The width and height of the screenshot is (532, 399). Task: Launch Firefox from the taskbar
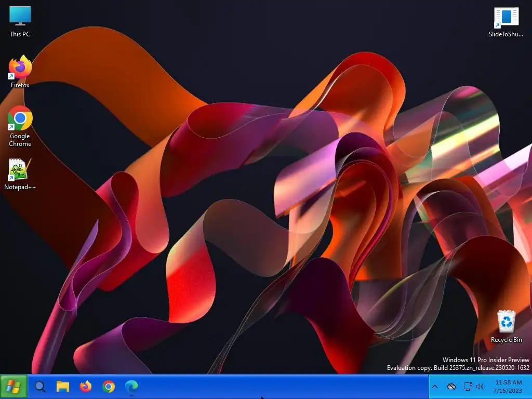[x=86, y=387]
